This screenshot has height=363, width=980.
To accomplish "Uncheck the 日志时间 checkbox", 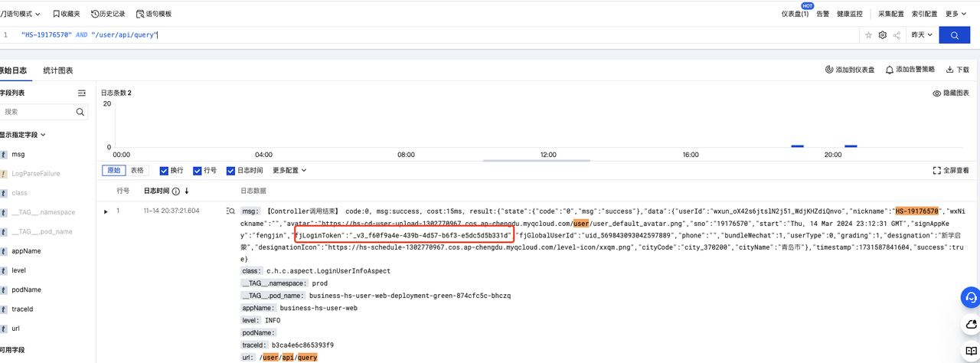I will 231,171.
